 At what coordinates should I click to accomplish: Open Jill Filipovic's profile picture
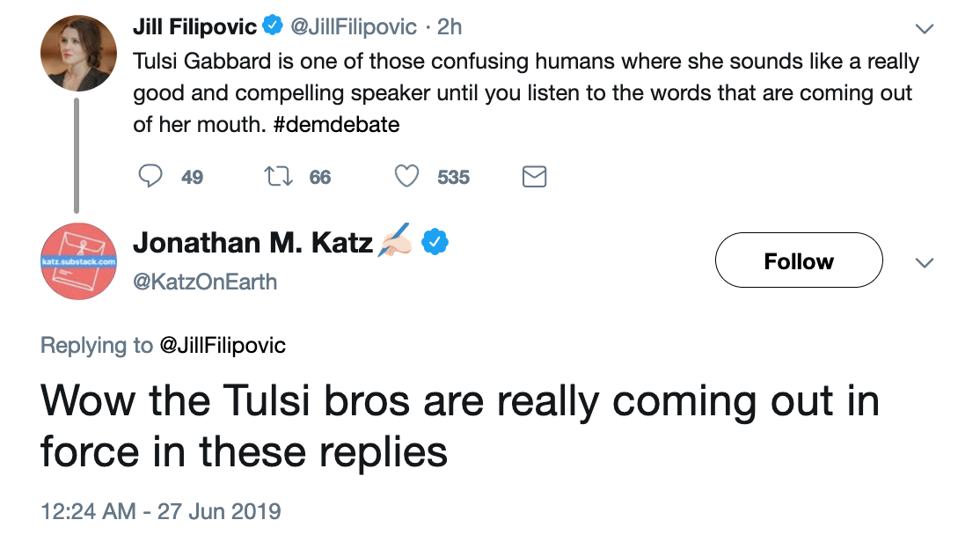(79, 54)
